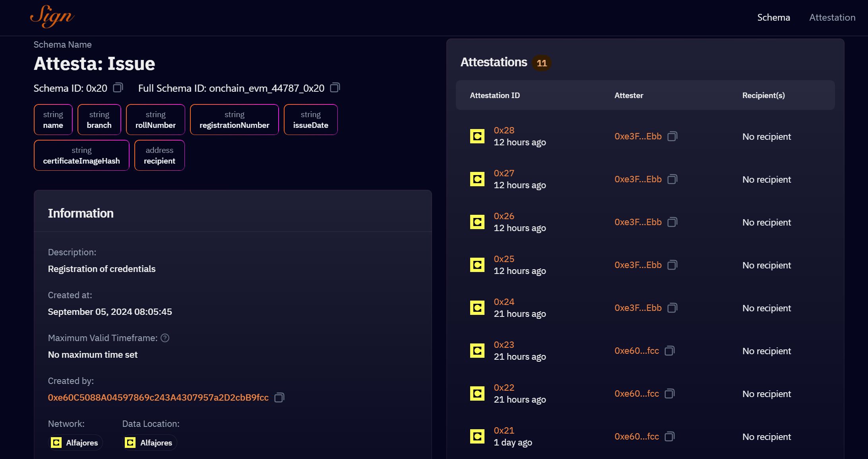This screenshot has width=868, height=459.
Task: Click the address recipient field chip
Action: 159,155
